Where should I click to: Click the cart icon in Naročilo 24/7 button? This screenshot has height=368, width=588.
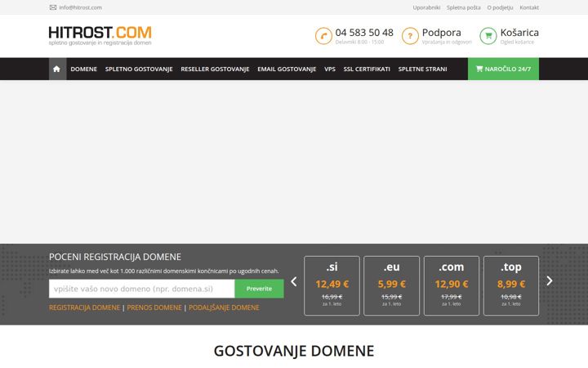(x=479, y=69)
